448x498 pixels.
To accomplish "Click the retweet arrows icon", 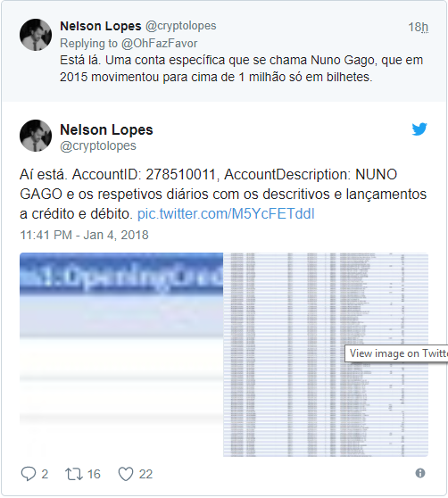I will point(74,474).
